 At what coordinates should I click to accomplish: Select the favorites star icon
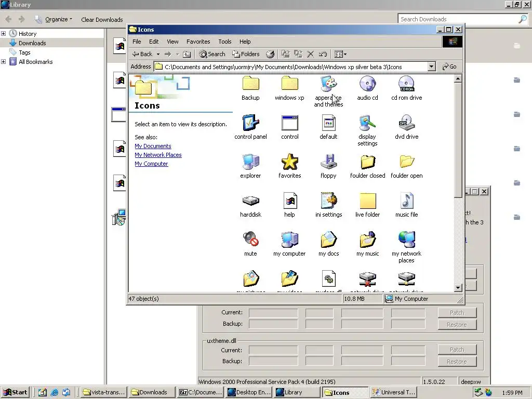tap(289, 162)
